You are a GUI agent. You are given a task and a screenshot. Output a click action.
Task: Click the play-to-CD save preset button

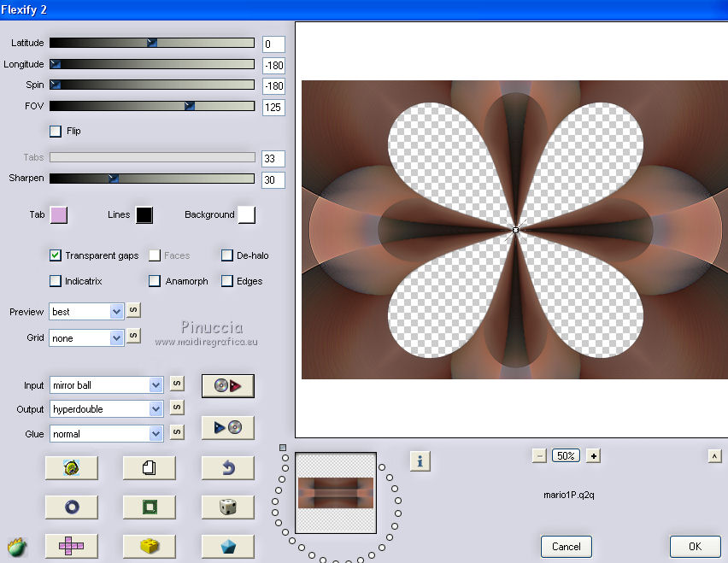(228, 427)
